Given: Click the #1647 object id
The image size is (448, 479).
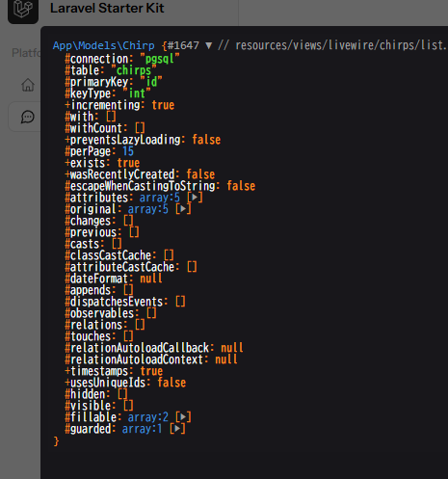Looking at the screenshot, I should (x=183, y=45).
